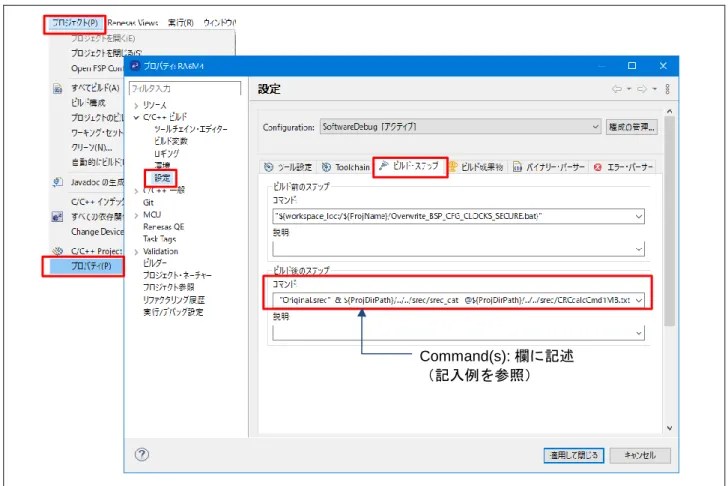Screen dimensions: 728x486
Task: Select 設定 tree item
Action: coord(162,178)
